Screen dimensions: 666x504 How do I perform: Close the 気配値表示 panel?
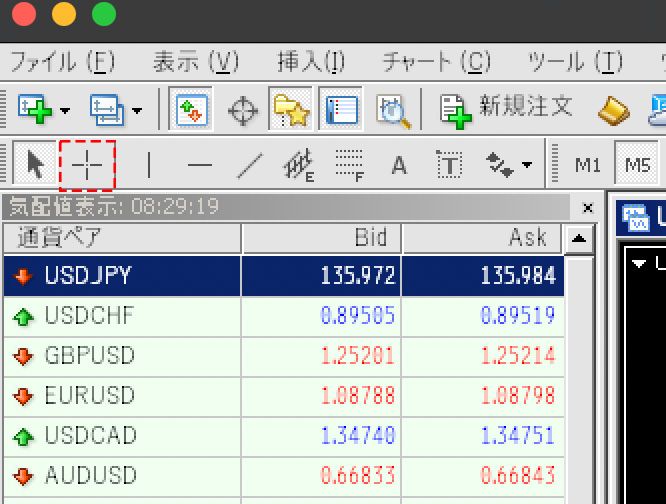click(x=588, y=208)
